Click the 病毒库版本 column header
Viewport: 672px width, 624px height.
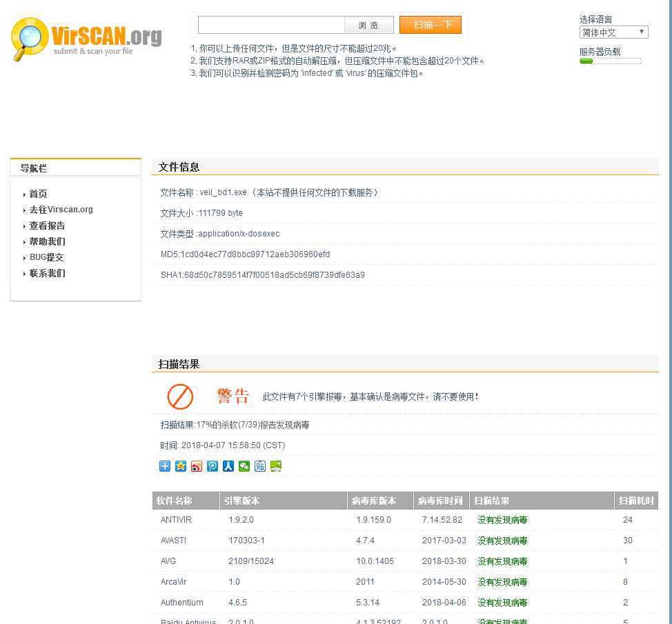380,501
